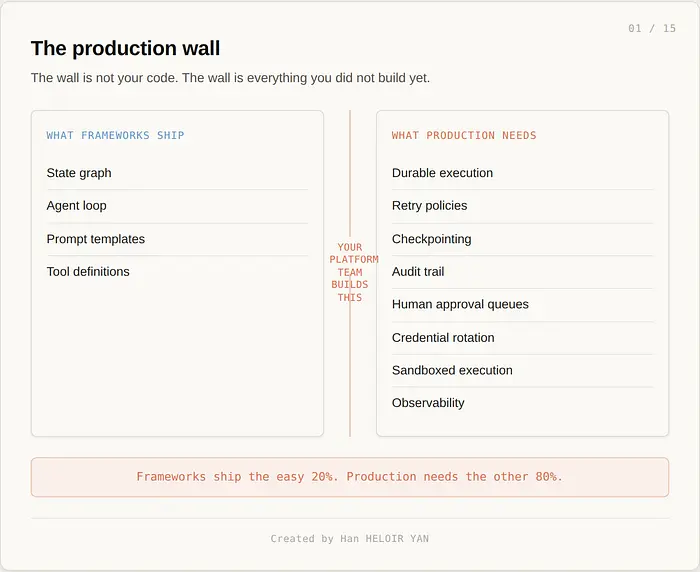The height and width of the screenshot is (572, 700).
Task: Click the 'Sandboxed execution' item
Action: [x=522, y=370]
